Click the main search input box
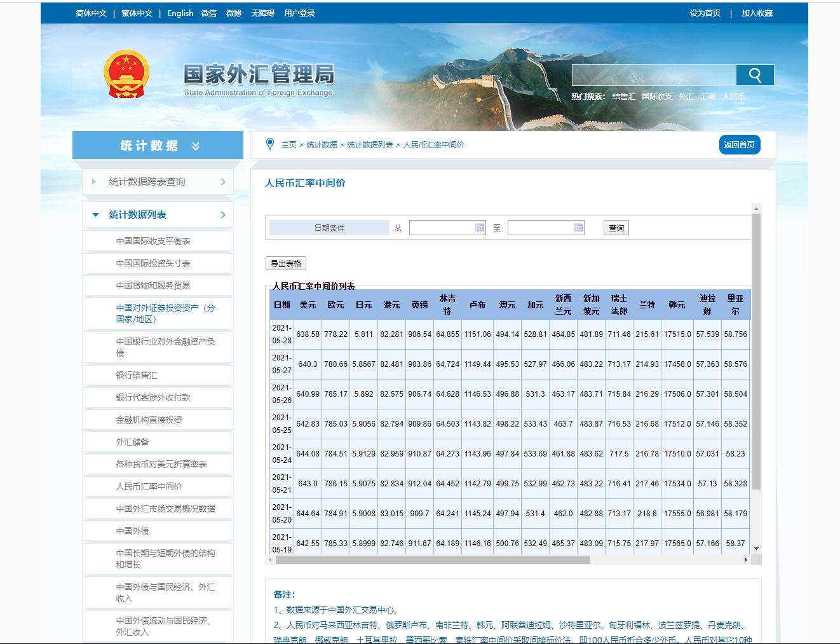 [653, 75]
